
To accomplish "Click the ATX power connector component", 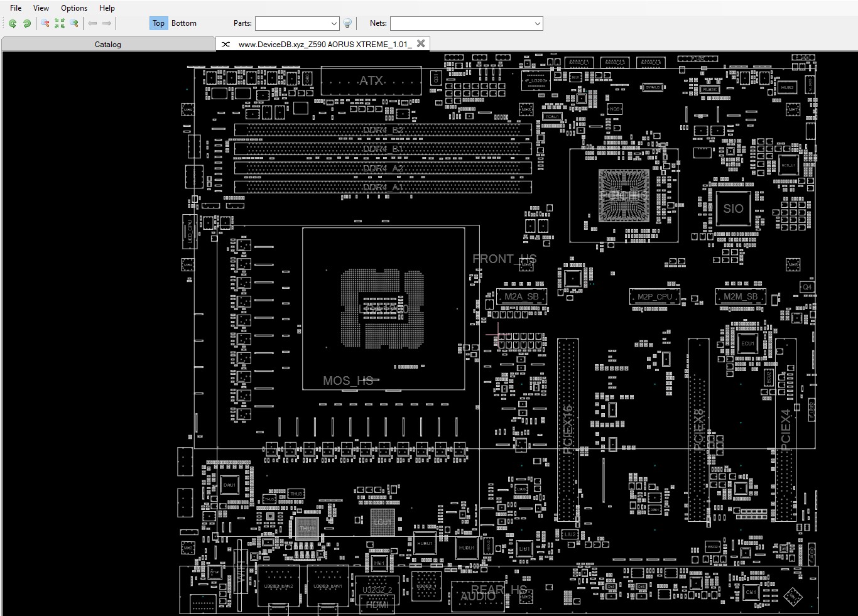I will click(371, 81).
